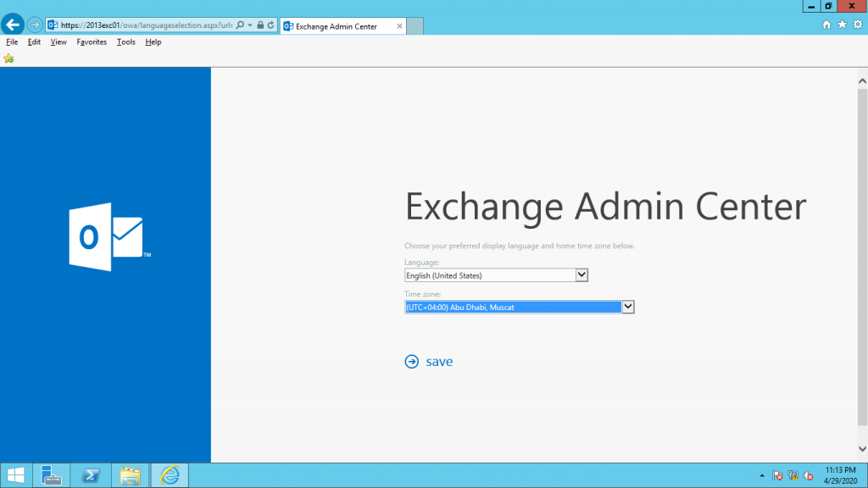The height and width of the screenshot is (488, 868).
Task: Open the View menu
Action: [x=58, y=42]
